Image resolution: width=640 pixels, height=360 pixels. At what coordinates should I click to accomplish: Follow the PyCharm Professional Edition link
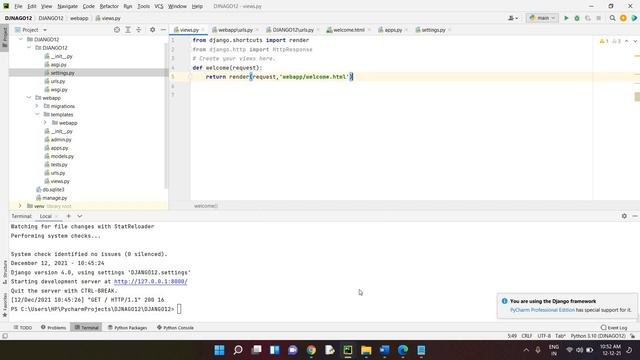pyautogui.click(x=542, y=310)
